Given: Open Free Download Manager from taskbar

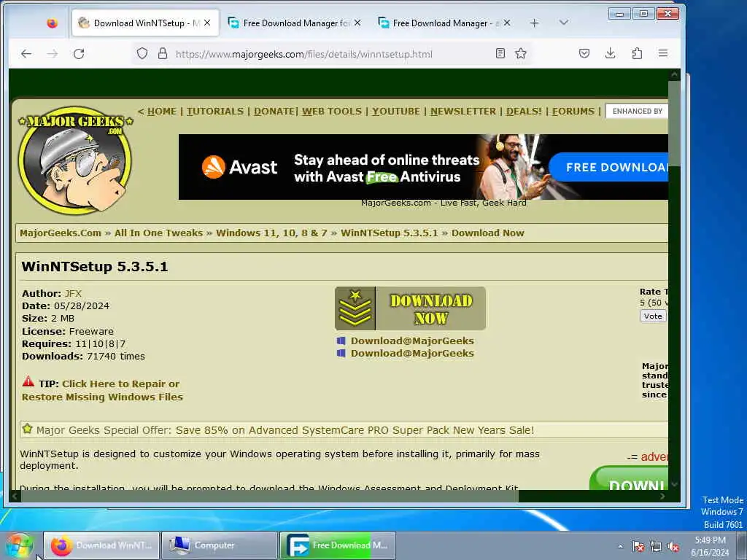Looking at the screenshot, I should coord(337,545).
